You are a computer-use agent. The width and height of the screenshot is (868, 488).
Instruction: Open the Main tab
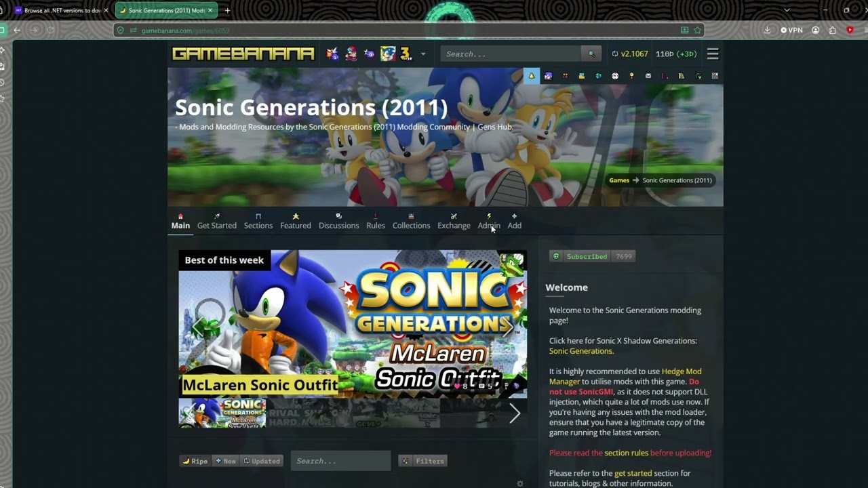pyautogui.click(x=180, y=222)
